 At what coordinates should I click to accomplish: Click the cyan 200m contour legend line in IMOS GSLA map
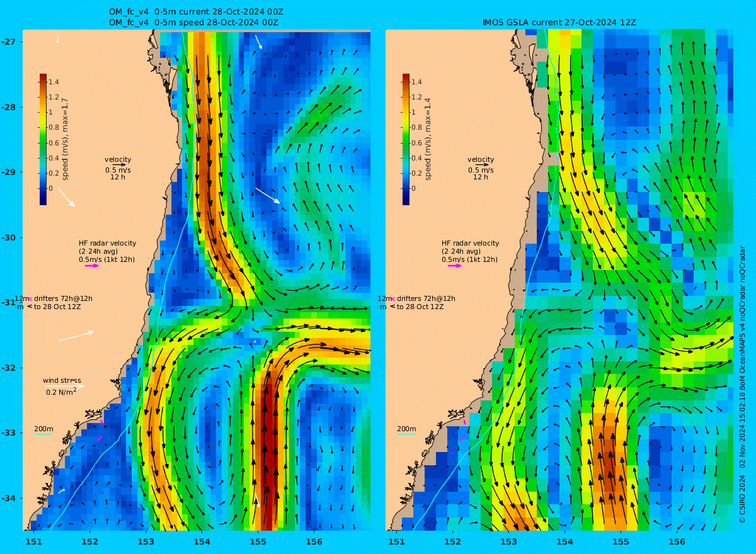coord(406,434)
